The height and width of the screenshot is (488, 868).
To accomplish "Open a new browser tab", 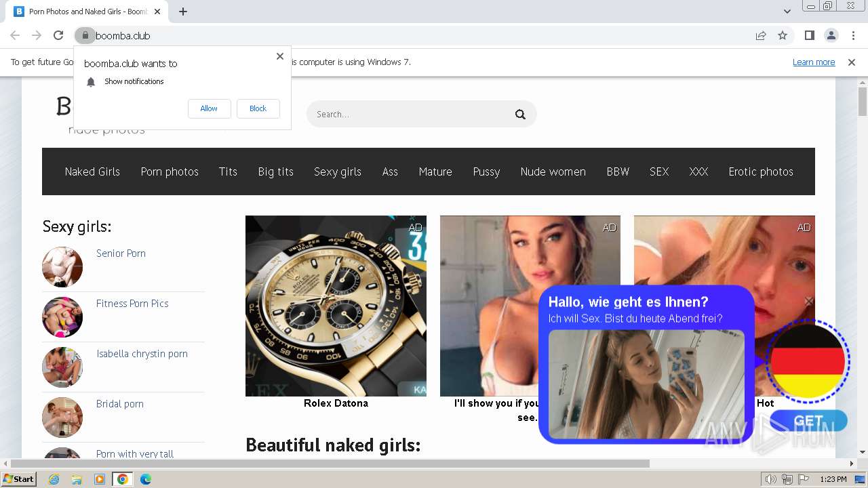I will click(x=183, y=12).
